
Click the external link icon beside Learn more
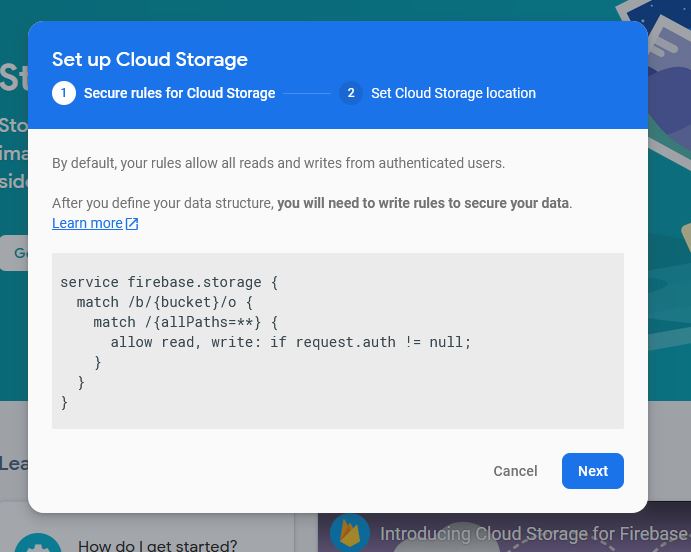pos(132,224)
